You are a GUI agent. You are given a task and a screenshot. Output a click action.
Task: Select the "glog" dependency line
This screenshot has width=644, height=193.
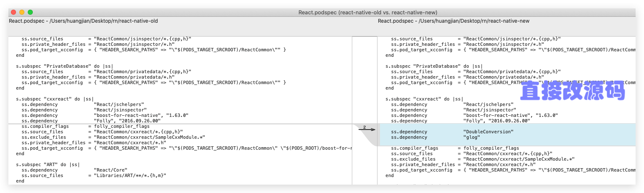(435, 137)
